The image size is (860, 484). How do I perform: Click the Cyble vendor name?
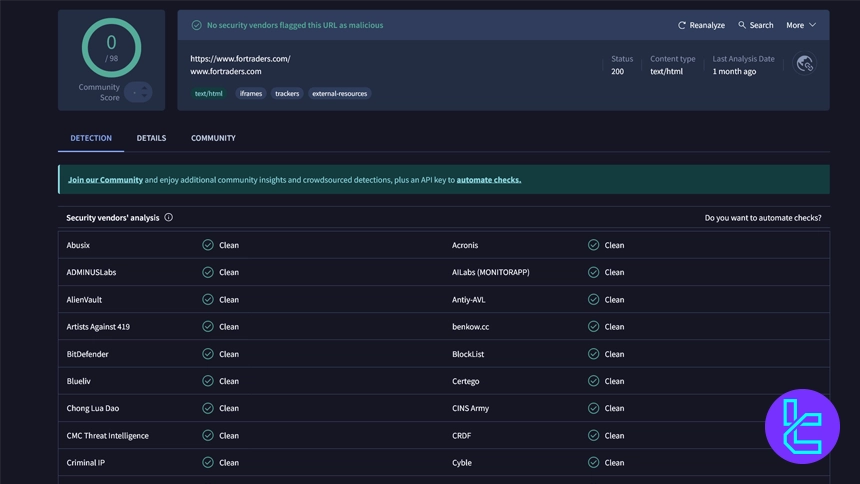coord(461,463)
